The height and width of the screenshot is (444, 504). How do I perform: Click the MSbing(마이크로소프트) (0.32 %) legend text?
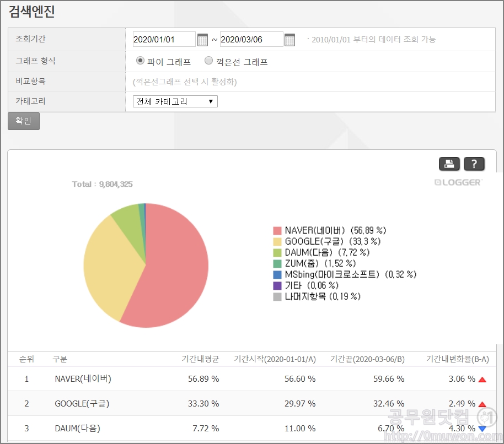351,274
